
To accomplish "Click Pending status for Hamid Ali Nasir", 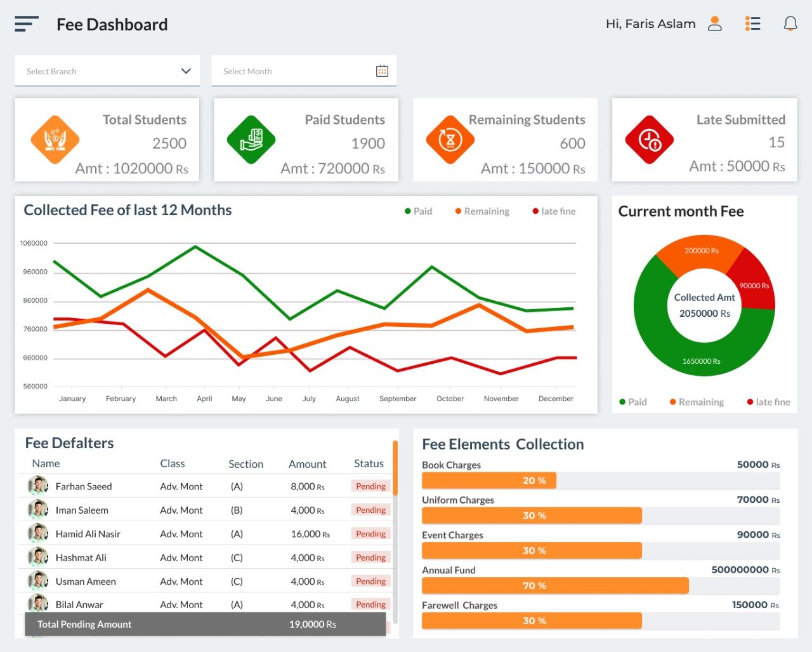I will (370, 534).
